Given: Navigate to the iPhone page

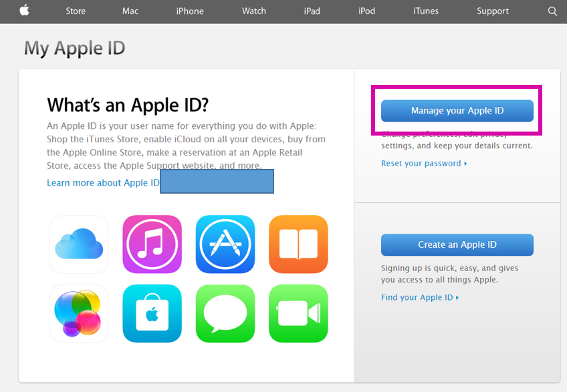Looking at the screenshot, I should pyautogui.click(x=190, y=11).
